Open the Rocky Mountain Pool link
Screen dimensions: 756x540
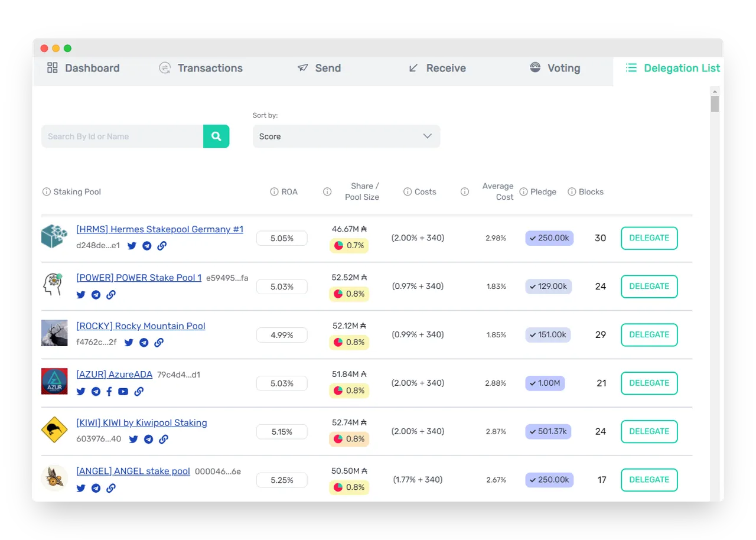click(141, 326)
